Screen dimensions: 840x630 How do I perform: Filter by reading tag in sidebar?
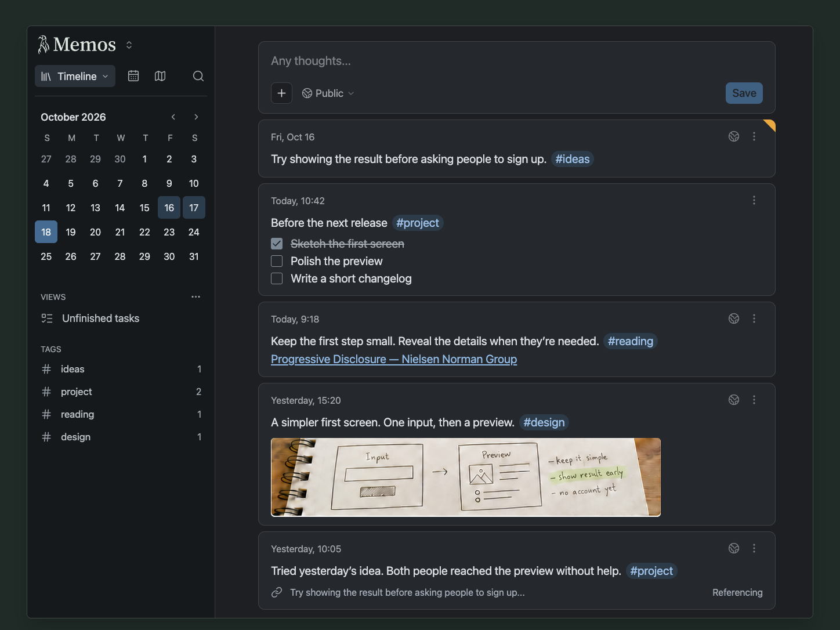click(x=121, y=414)
